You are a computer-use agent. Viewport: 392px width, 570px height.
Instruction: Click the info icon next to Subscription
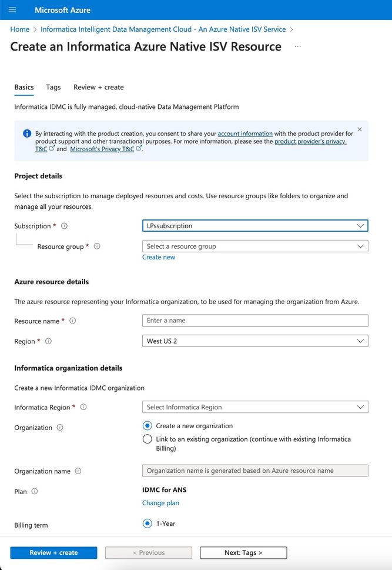tap(64, 226)
